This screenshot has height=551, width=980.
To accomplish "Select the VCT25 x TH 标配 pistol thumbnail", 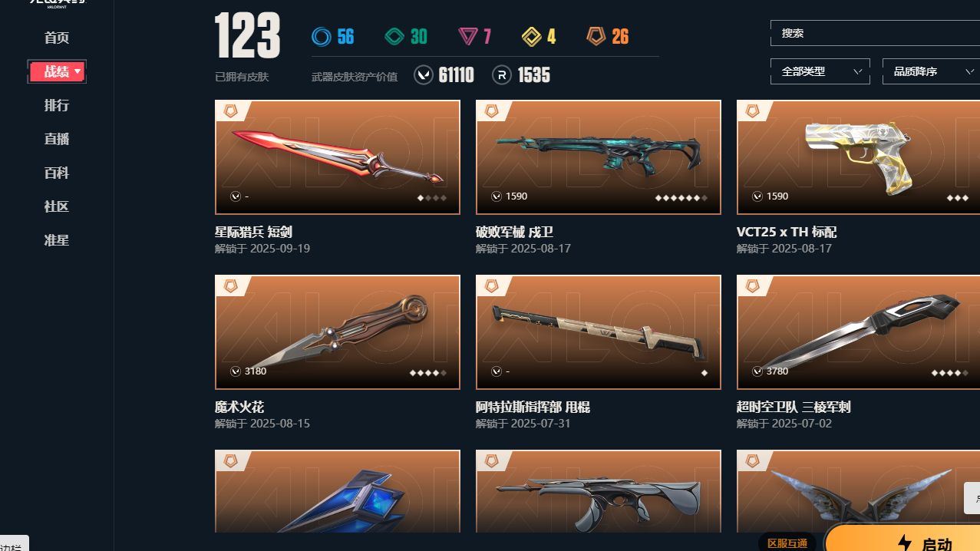I will pyautogui.click(x=858, y=157).
